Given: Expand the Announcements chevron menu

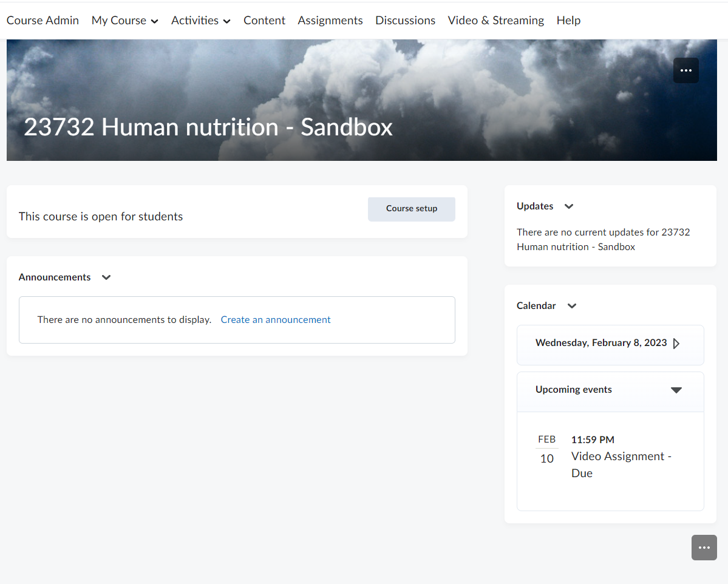Looking at the screenshot, I should [106, 277].
